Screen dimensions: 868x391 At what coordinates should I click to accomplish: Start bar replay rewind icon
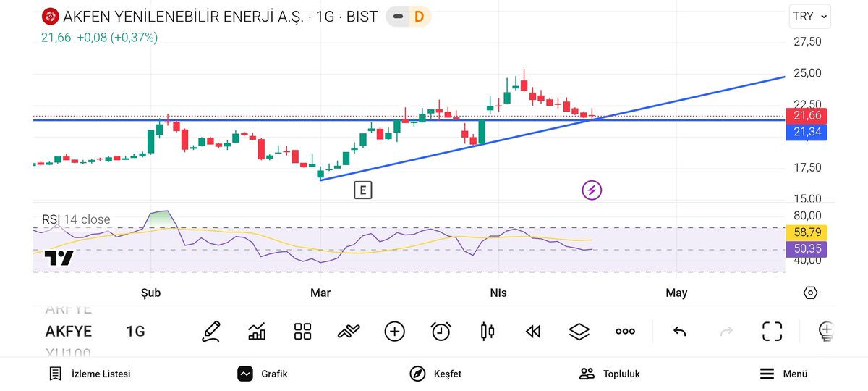[x=533, y=332]
